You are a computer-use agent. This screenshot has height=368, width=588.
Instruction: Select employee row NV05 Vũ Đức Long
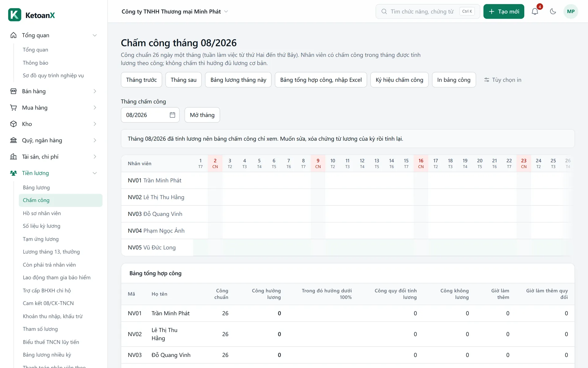pyautogui.click(x=348, y=247)
